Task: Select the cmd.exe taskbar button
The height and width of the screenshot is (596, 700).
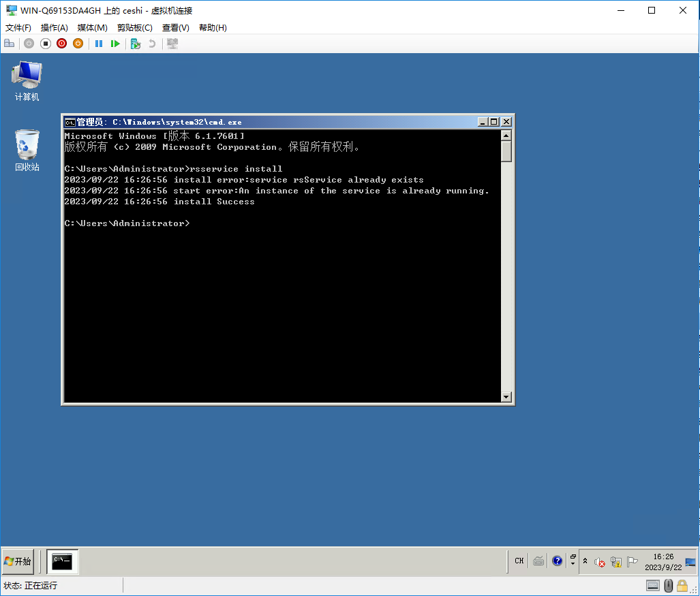Action: (63, 561)
